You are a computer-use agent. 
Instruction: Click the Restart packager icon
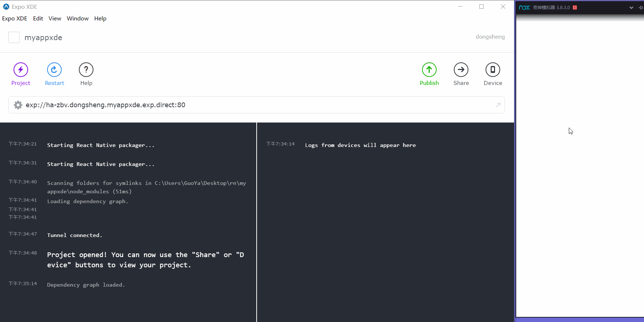tap(54, 70)
